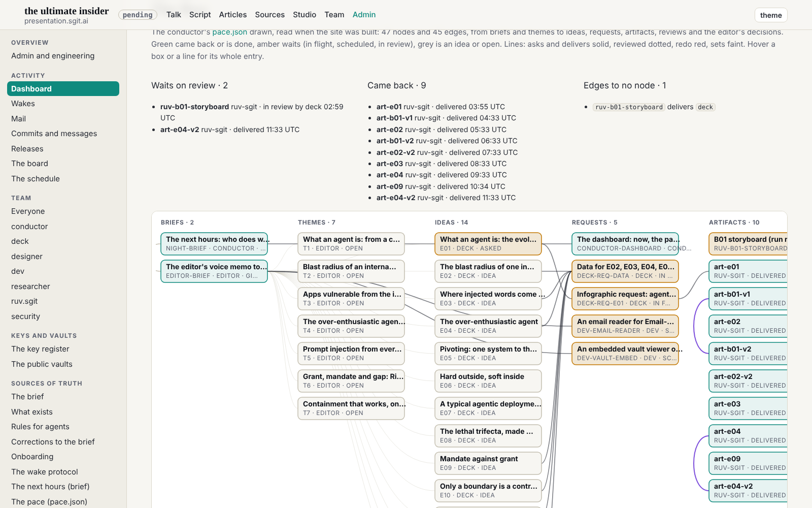The width and height of the screenshot is (812, 508).
Task: Select the embedded vault viewer request node
Action: 625,354
